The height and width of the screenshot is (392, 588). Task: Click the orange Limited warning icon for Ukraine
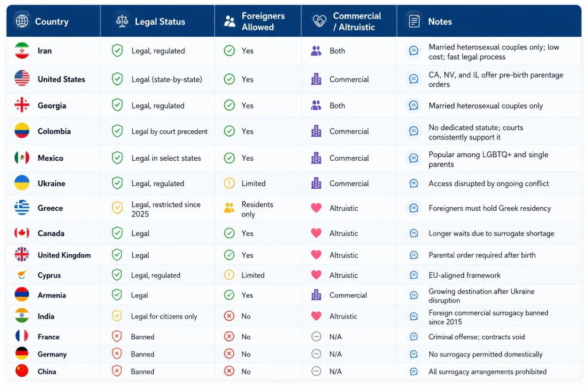click(229, 183)
